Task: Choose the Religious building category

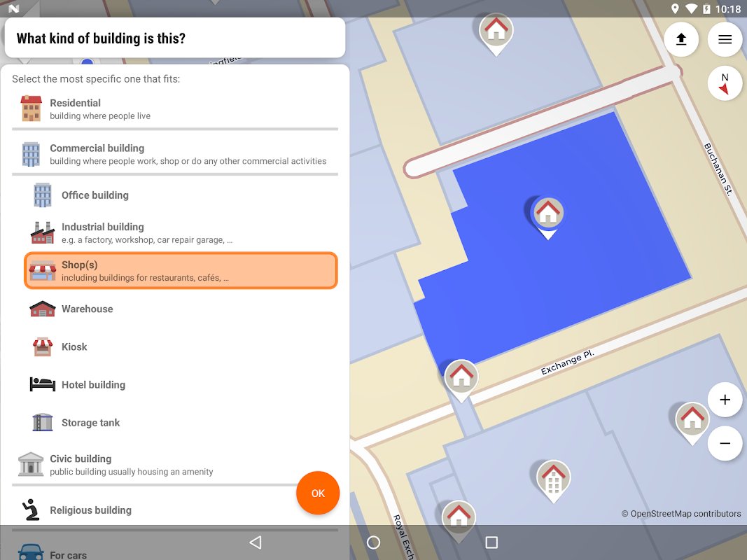Action: pos(175,510)
